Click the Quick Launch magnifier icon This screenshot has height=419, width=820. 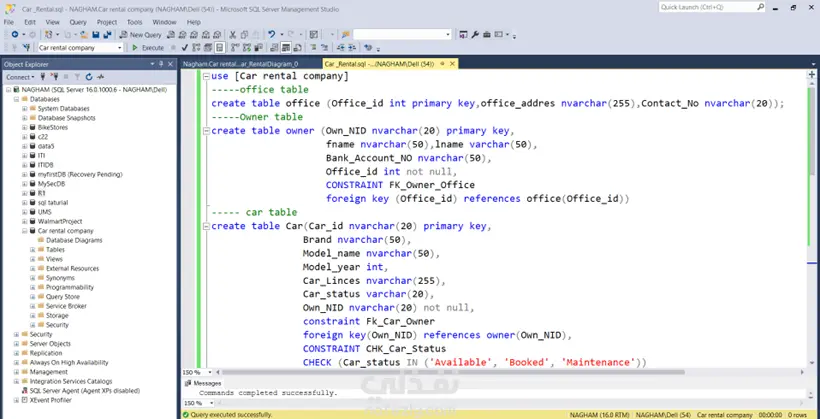pyautogui.click(x=760, y=7)
